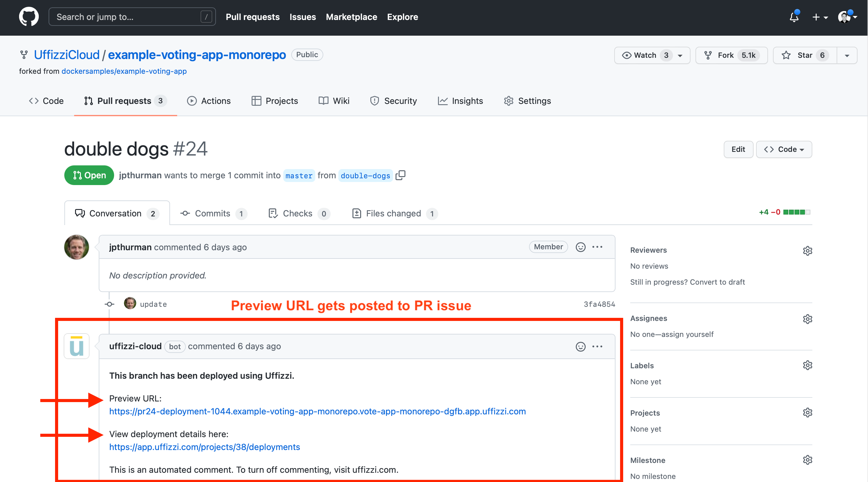Open options menu on uffizzi-cloud's comment

coord(597,346)
